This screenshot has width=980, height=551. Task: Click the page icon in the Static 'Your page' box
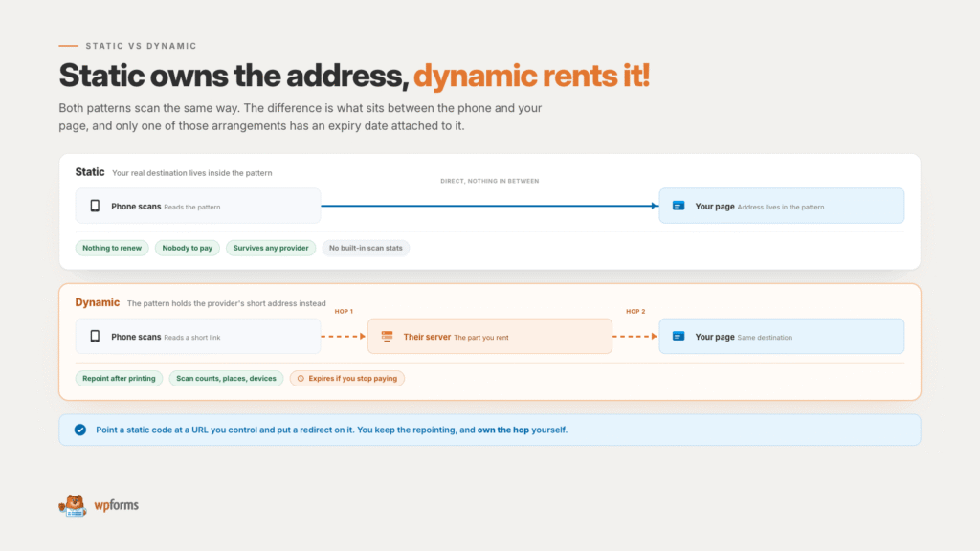[x=679, y=206]
